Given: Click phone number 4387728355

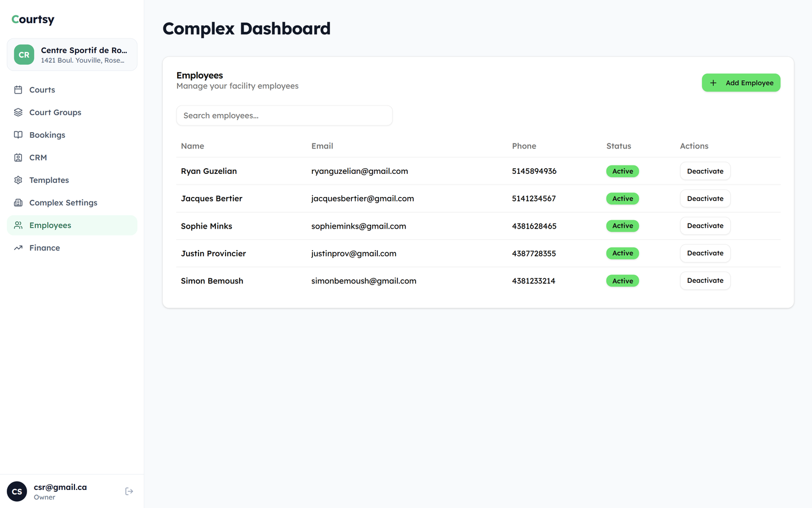Looking at the screenshot, I should 534,253.
